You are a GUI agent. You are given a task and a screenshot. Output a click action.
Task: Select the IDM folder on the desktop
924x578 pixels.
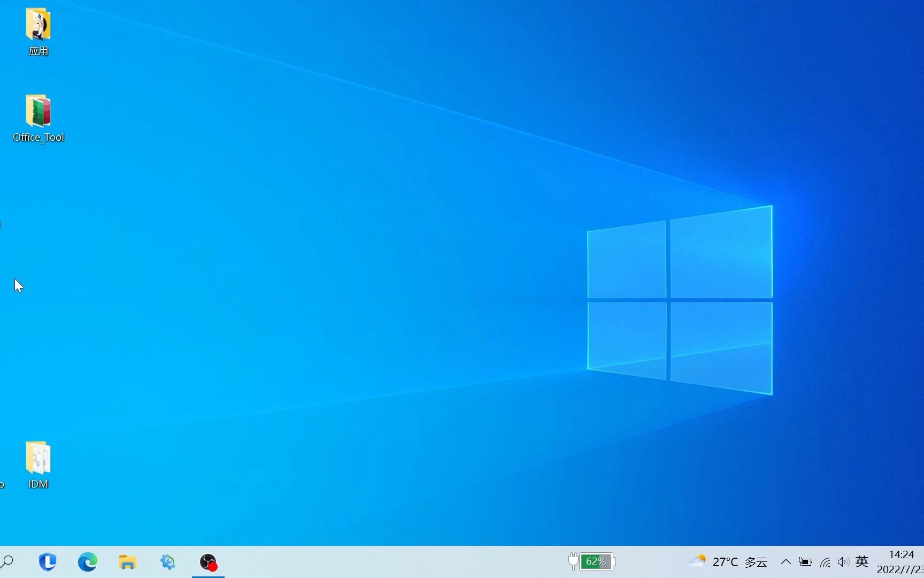click(38, 465)
